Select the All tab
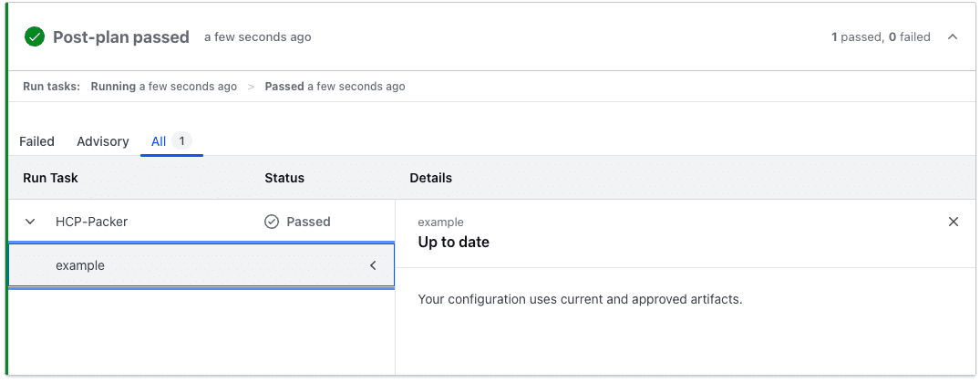This screenshot has width=980, height=383. [159, 141]
